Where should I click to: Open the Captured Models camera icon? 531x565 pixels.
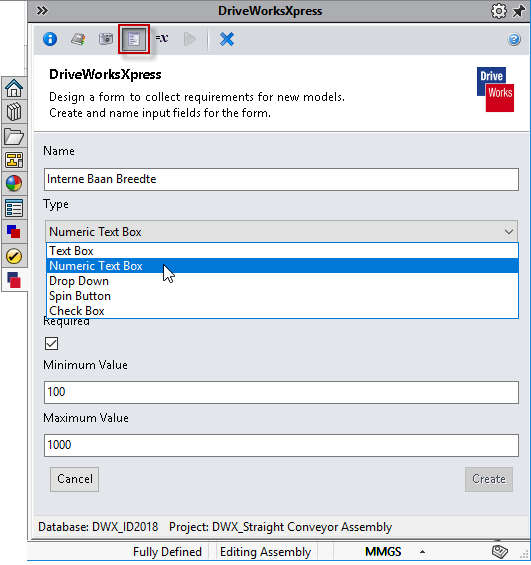coord(106,39)
